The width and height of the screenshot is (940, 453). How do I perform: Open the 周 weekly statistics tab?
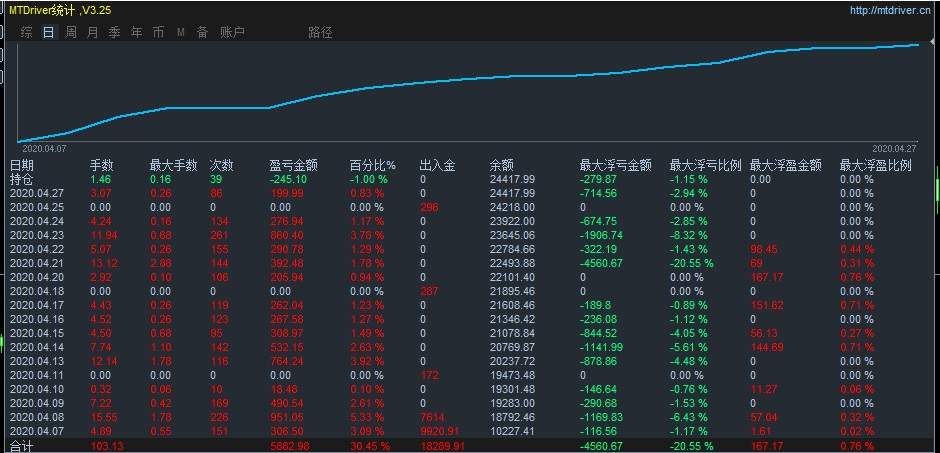tap(71, 32)
